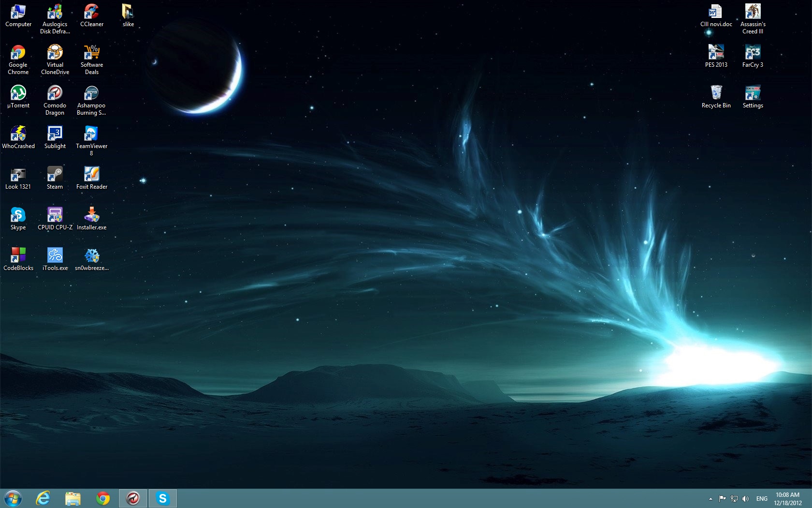Select the CIII novi.doc document
Screen dimensions: 812x508
pyautogui.click(x=716, y=15)
